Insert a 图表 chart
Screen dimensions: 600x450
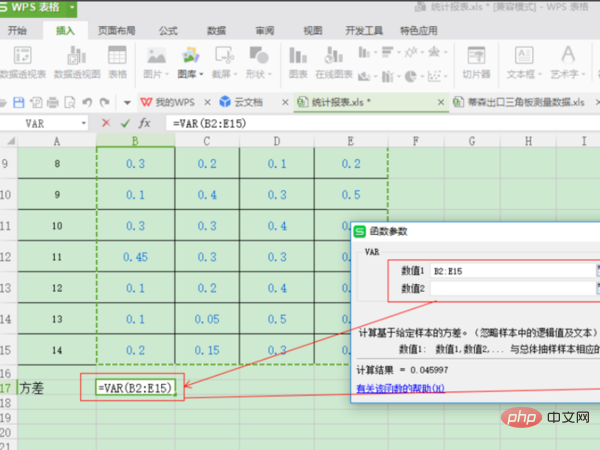pyautogui.click(x=298, y=62)
